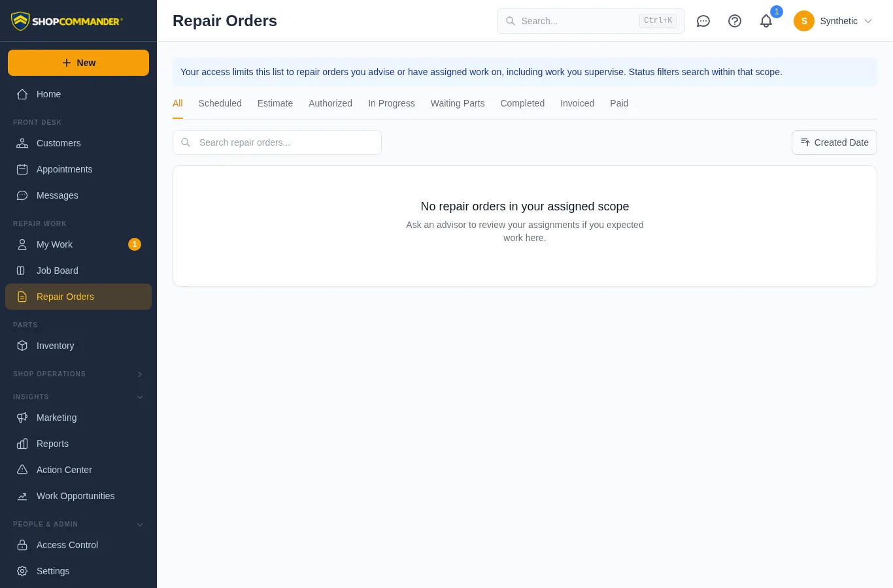Open the help question mark icon

[735, 21]
